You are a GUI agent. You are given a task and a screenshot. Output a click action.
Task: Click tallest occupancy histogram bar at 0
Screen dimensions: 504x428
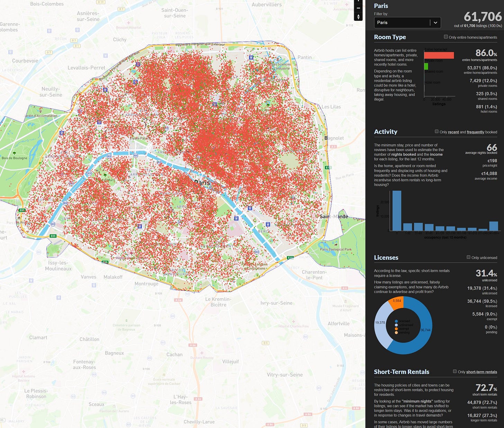pyautogui.click(x=397, y=211)
